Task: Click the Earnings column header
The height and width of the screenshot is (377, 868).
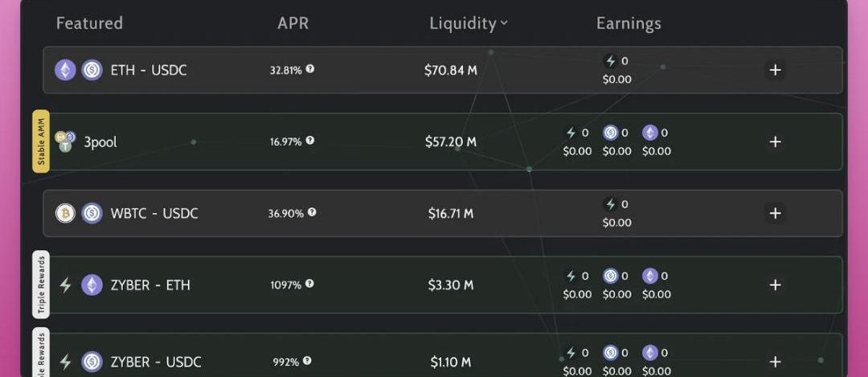Action: coord(628,23)
